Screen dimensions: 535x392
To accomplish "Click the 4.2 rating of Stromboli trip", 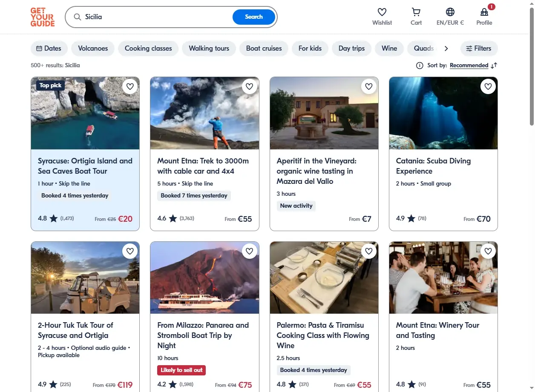I will [x=162, y=385].
